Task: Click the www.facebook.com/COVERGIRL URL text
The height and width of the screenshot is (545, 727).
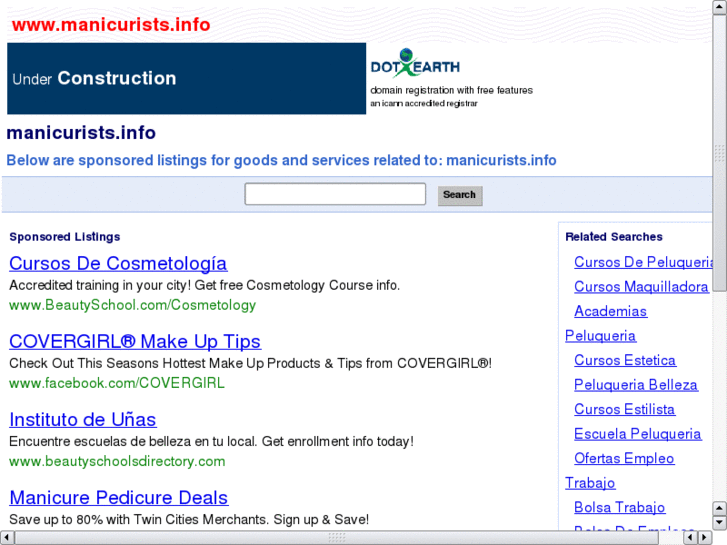Action: pyautogui.click(x=117, y=383)
